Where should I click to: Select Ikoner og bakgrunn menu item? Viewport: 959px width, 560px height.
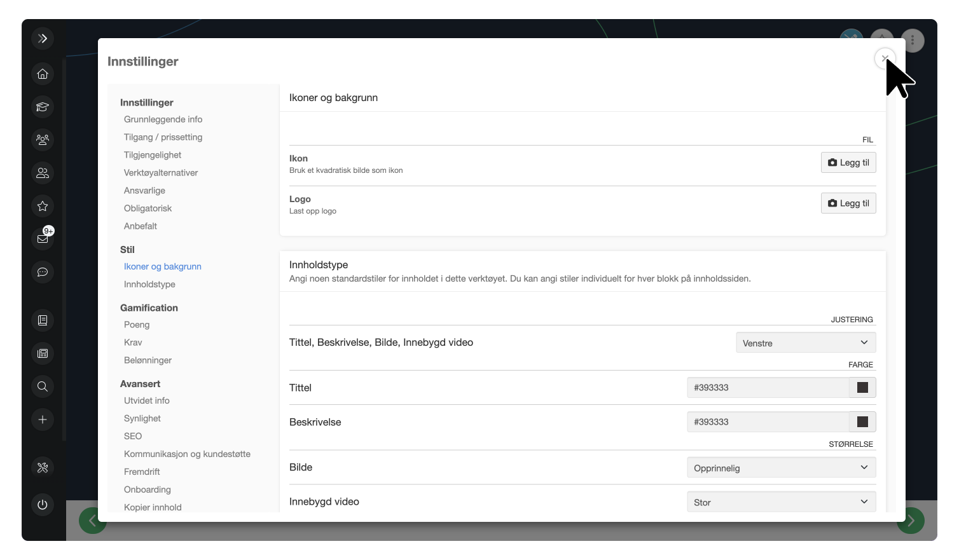[x=163, y=267]
